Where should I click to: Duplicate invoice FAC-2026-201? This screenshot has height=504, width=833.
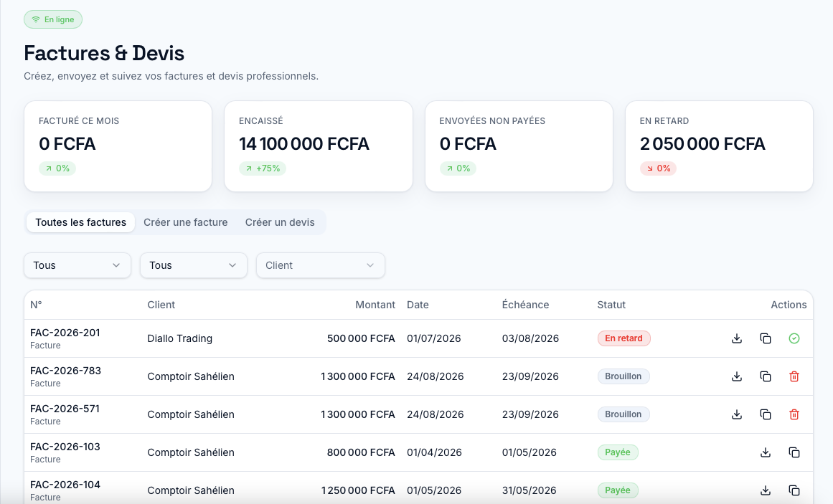click(x=766, y=338)
